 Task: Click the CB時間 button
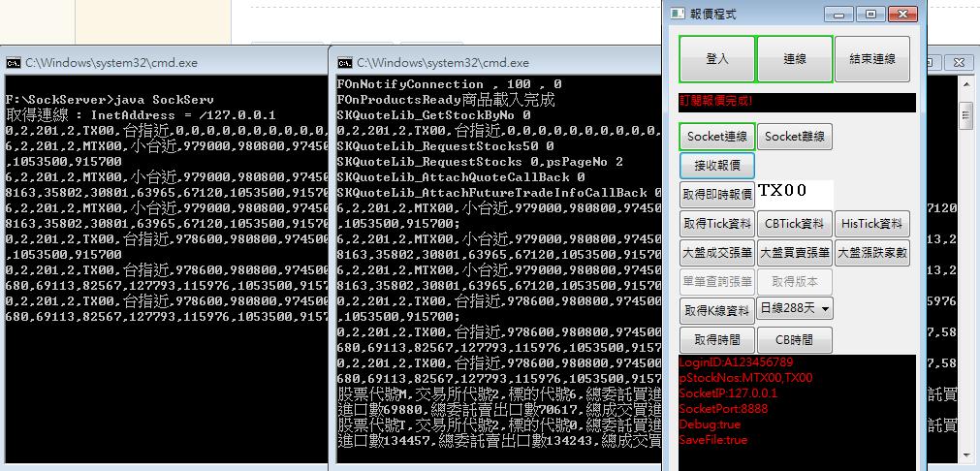(x=795, y=340)
